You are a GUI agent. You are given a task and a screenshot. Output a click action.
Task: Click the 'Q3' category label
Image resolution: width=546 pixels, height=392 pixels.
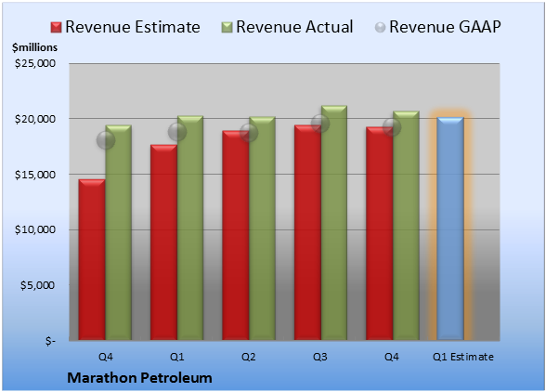coord(320,357)
